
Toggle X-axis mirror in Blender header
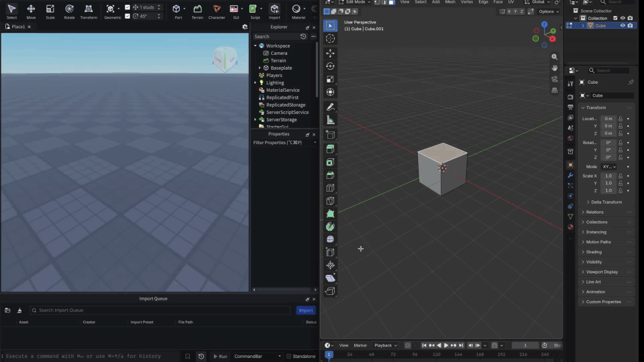point(509,11)
